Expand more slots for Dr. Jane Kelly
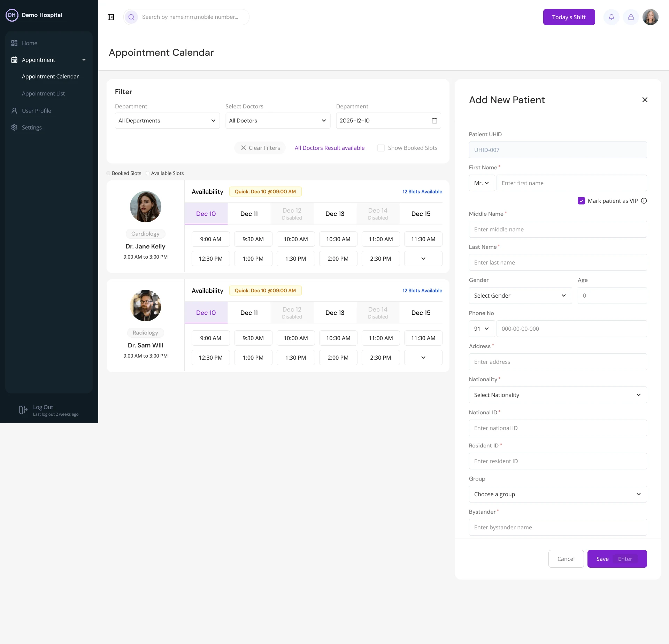The height and width of the screenshot is (644, 669). 423,259
